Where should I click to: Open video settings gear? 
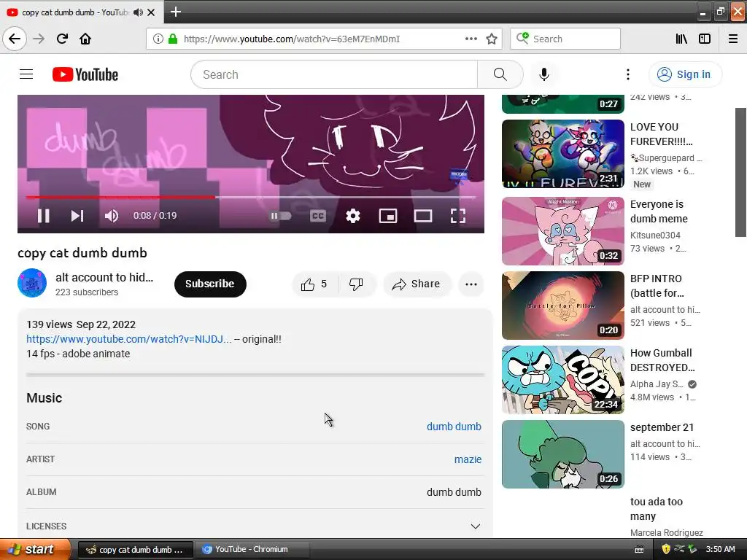pos(352,216)
